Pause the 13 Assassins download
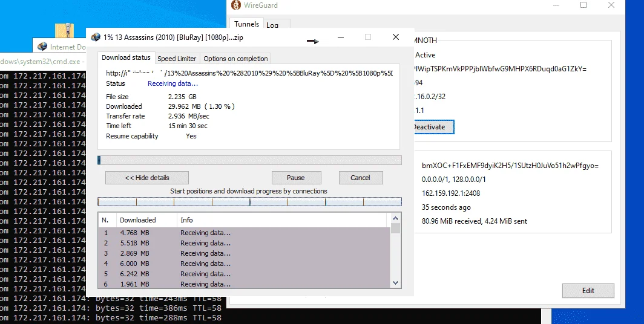The height and width of the screenshot is (324, 644). 296,178
